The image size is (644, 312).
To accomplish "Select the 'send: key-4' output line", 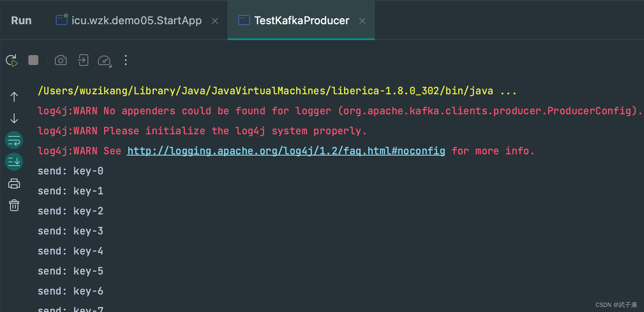I will pyautogui.click(x=70, y=251).
